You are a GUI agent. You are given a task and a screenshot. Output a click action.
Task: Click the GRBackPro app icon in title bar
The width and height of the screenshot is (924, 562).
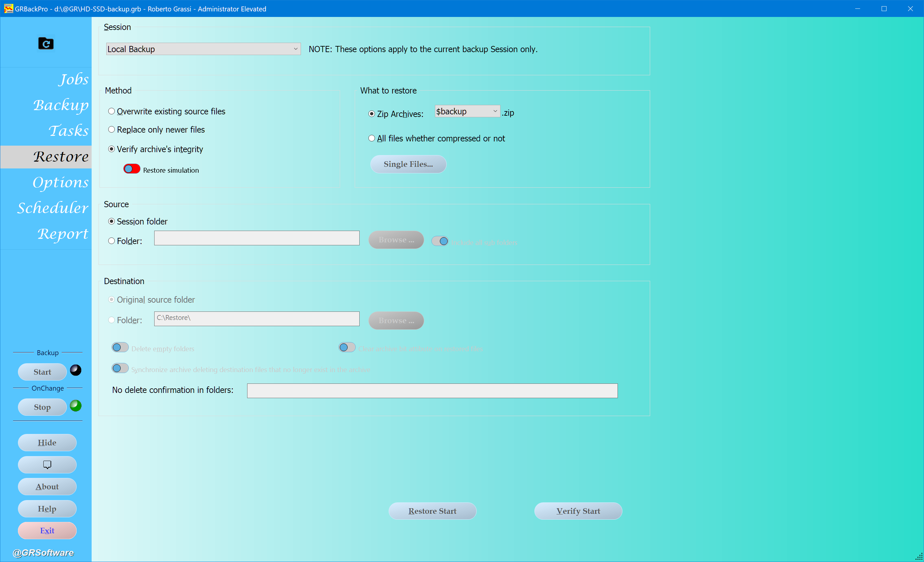[8, 8]
